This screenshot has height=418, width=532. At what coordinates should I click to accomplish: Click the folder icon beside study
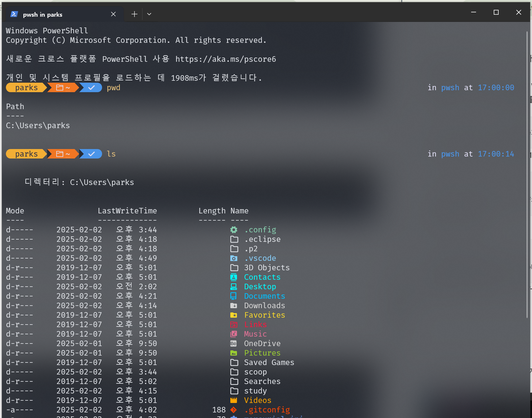(x=234, y=391)
